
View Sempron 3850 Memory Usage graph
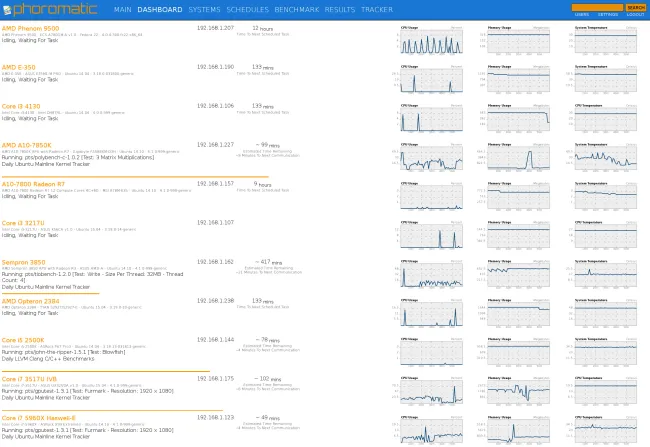518,275
